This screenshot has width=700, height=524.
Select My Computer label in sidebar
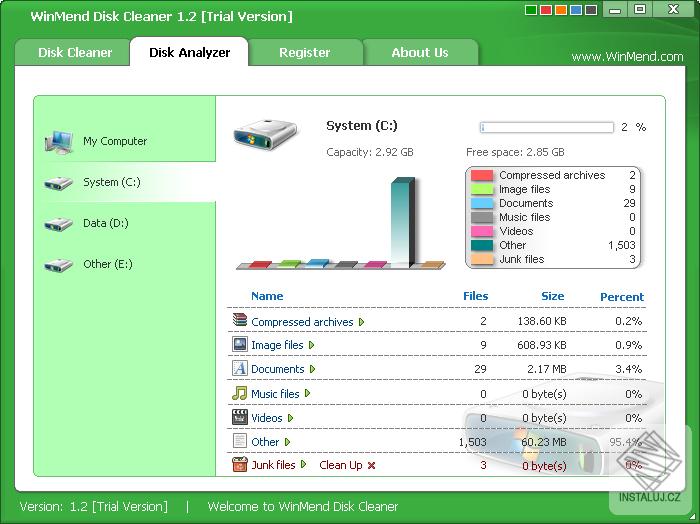(x=115, y=141)
